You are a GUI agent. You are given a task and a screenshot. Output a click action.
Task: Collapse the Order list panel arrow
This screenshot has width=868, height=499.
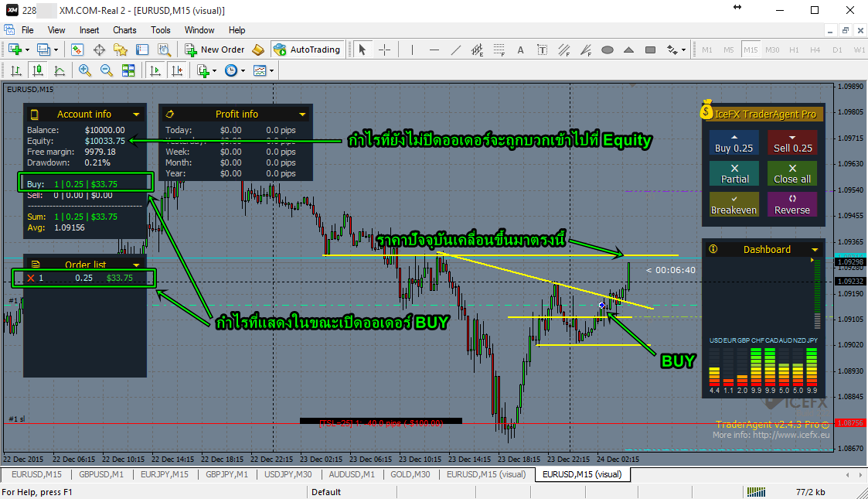(136, 265)
